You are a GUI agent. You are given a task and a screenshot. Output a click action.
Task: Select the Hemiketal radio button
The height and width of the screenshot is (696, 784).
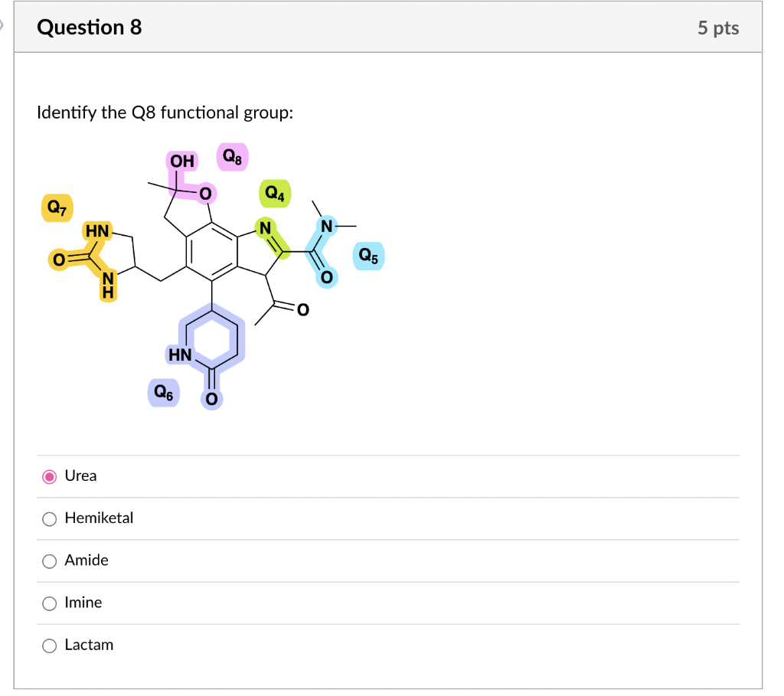pyautogui.click(x=49, y=518)
